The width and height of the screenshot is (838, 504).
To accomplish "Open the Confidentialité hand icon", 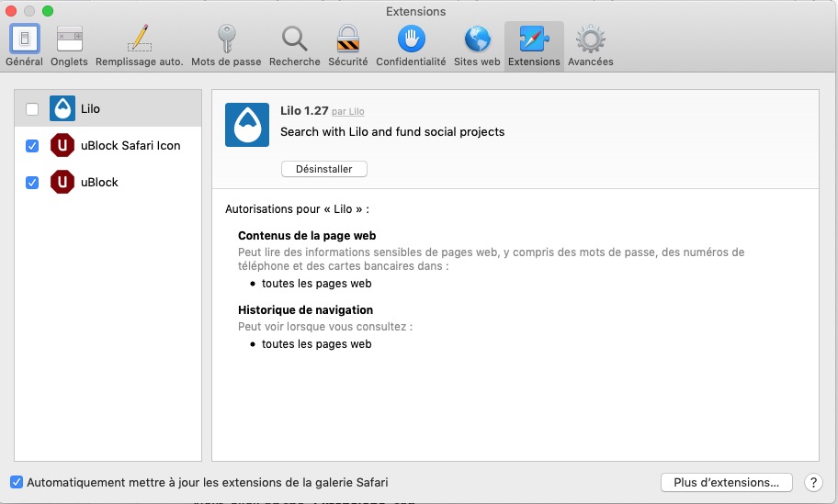I will pos(411,45).
